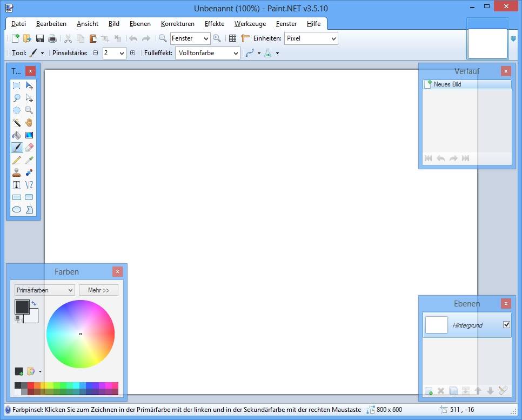Click the Zoom in magnifier icon

217,38
